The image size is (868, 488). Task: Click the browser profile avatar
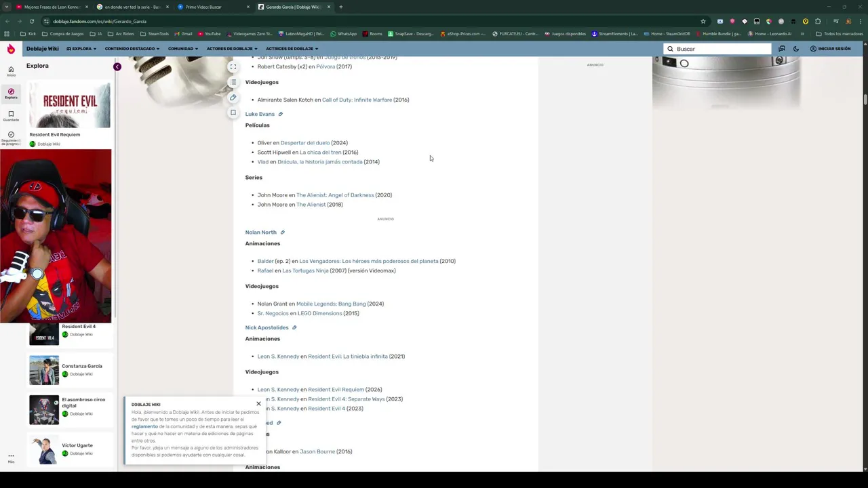848,21
